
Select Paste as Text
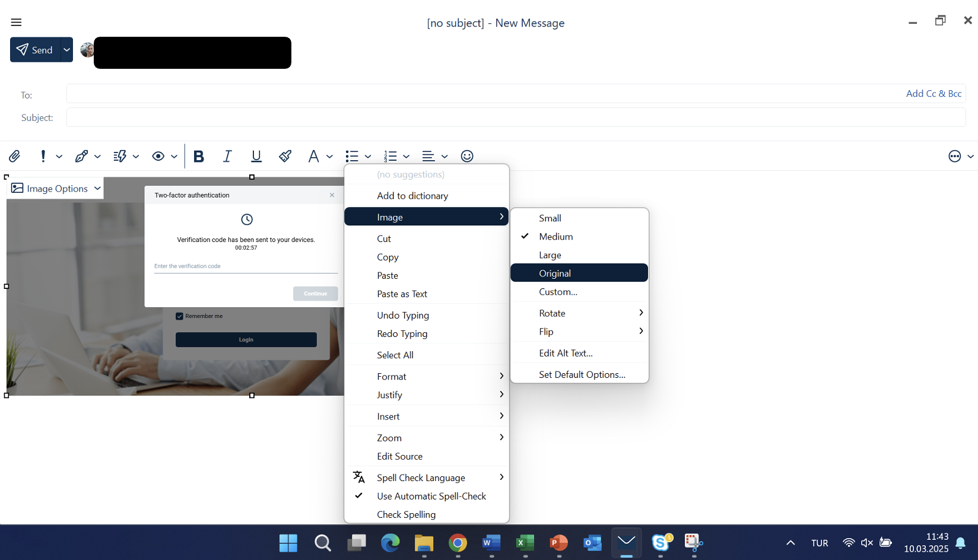426,294
